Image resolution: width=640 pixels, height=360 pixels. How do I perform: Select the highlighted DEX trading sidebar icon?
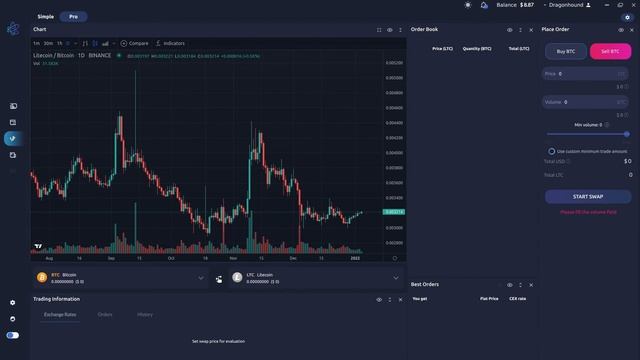pos(13,139)
